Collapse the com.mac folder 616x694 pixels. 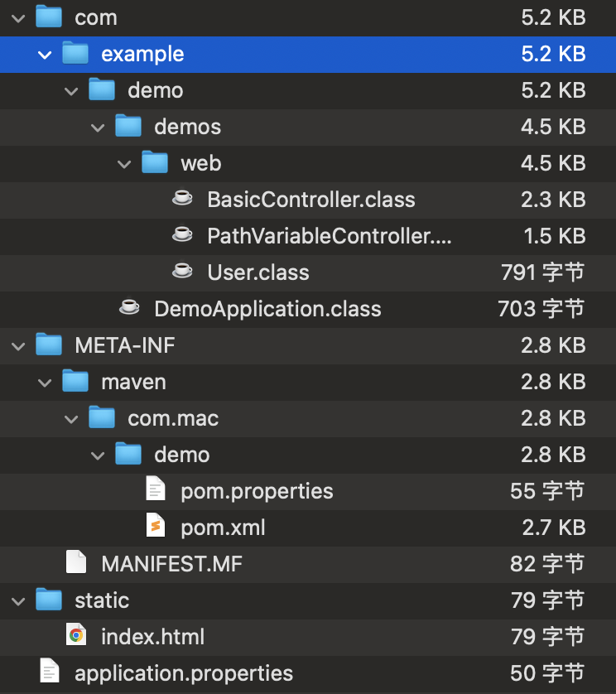click(71, 418)
